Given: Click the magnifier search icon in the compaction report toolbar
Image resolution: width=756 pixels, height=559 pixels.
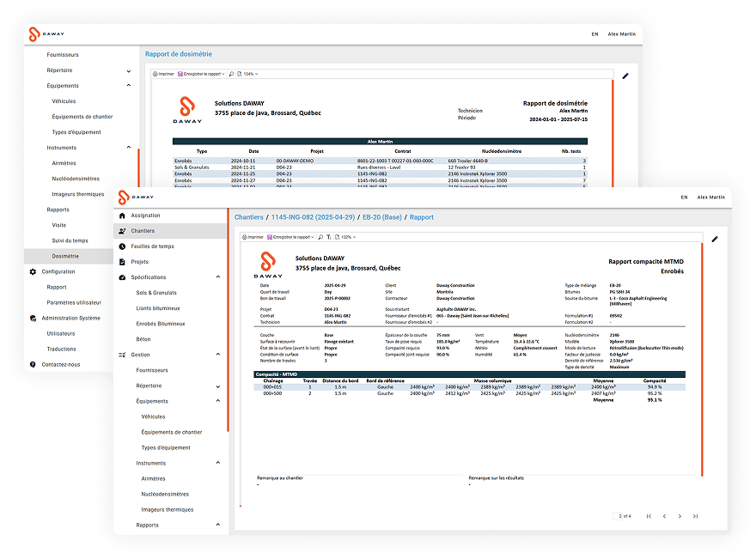Looking at the screenshot, I should [322, 237].
